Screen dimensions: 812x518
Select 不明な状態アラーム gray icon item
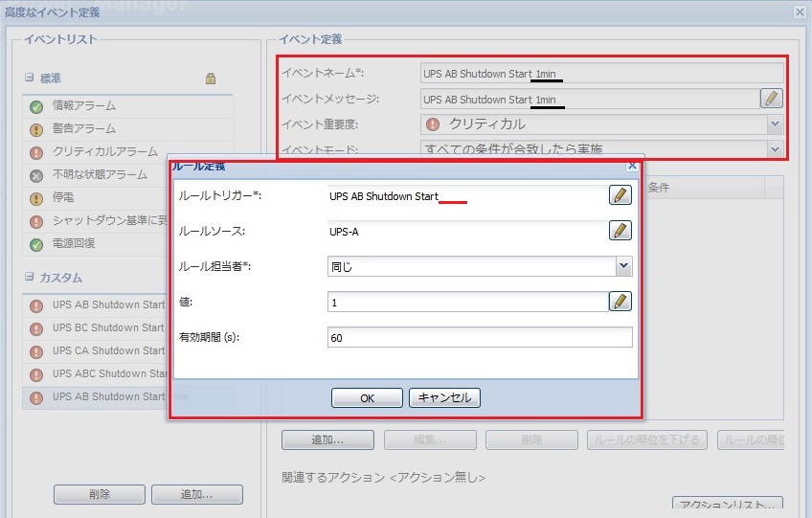point(100,174)
